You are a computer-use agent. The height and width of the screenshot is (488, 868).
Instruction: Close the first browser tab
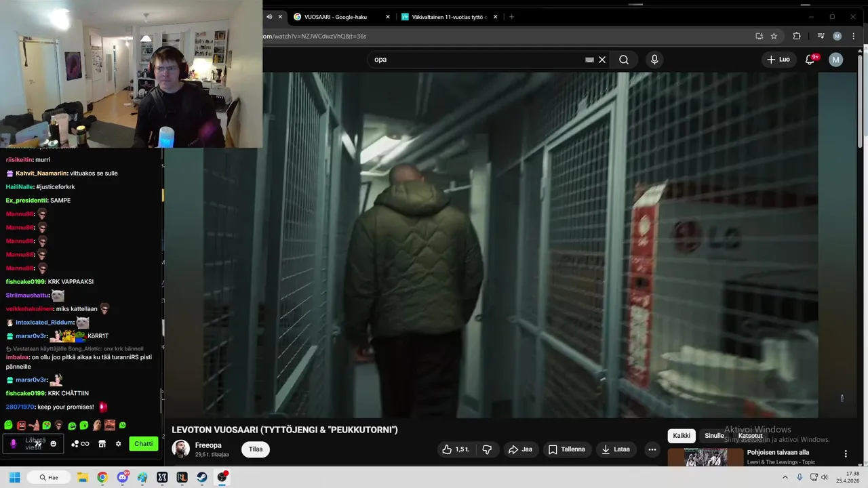280,17
